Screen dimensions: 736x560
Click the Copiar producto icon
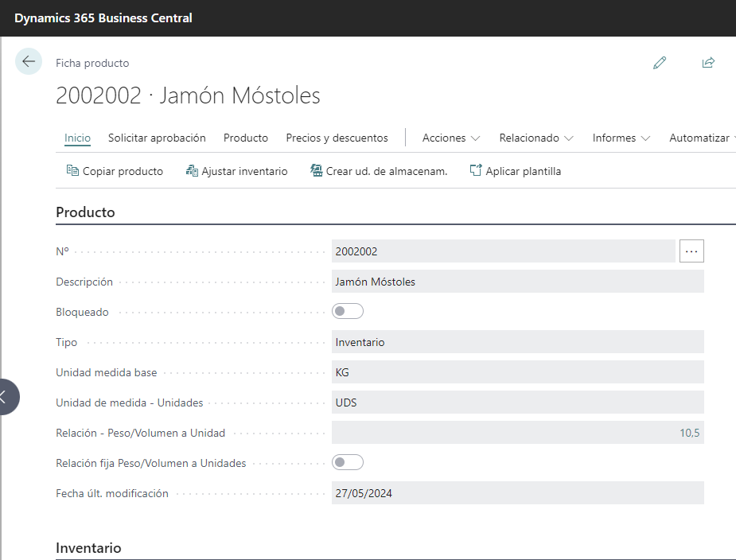(72, 171)
